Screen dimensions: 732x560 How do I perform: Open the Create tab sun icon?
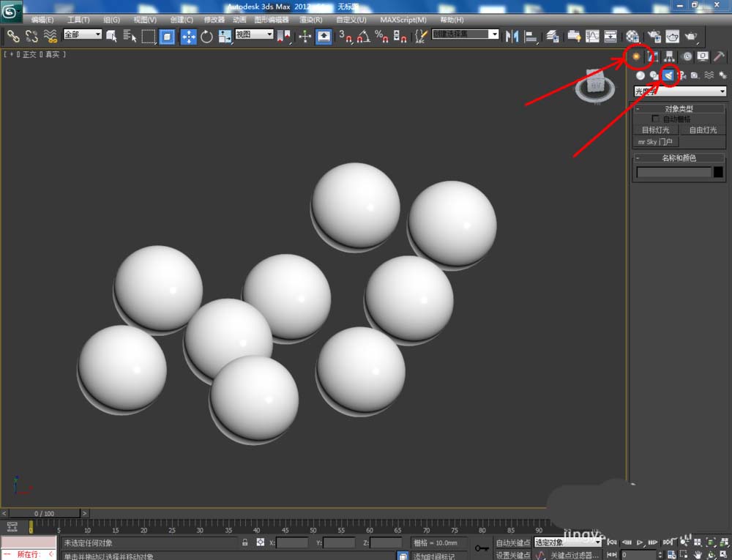(636, 56)
